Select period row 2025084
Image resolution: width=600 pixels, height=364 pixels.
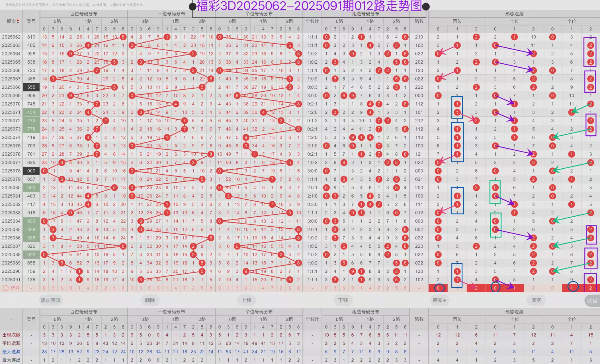click(x=11, y=221)
